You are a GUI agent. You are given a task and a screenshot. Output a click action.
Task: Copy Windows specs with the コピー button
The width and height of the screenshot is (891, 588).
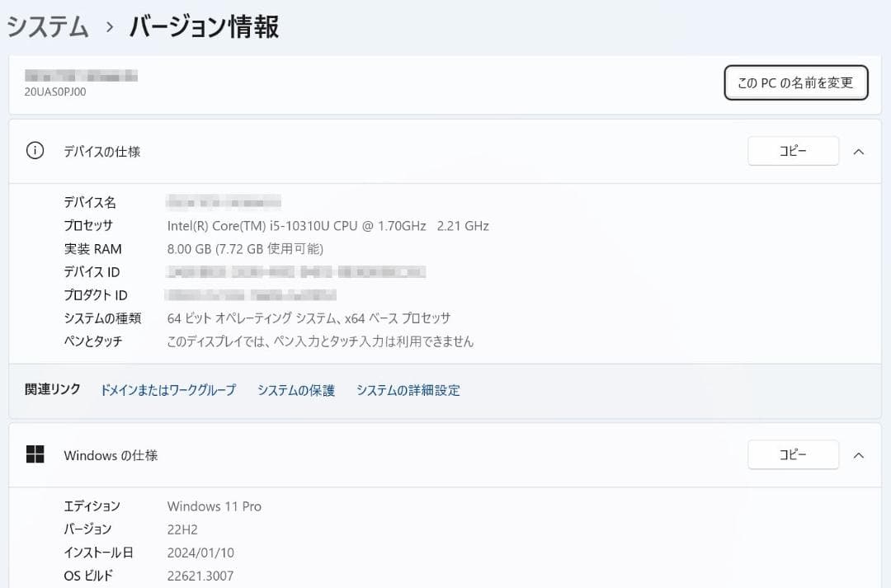coord(793,454)
